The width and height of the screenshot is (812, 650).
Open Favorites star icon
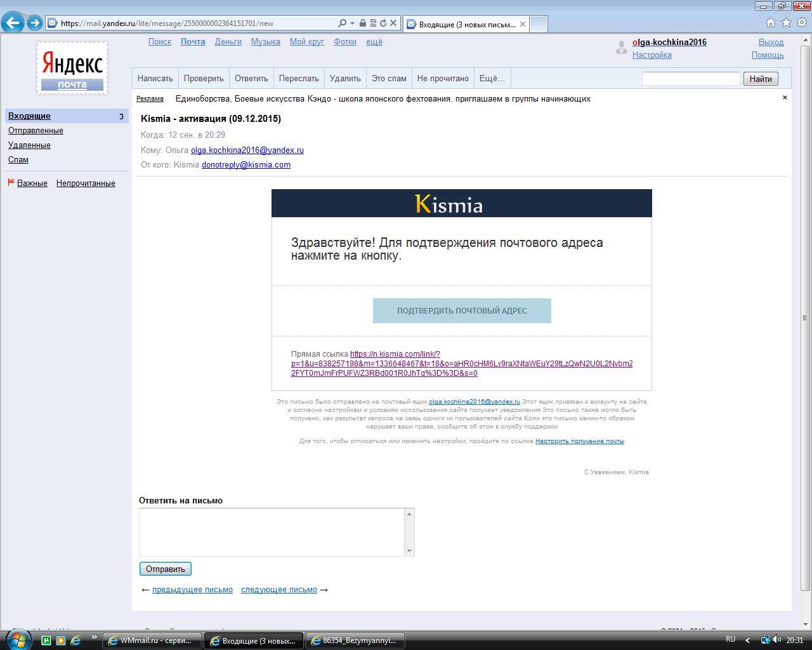pyautogui.click(x=786, y=23)
